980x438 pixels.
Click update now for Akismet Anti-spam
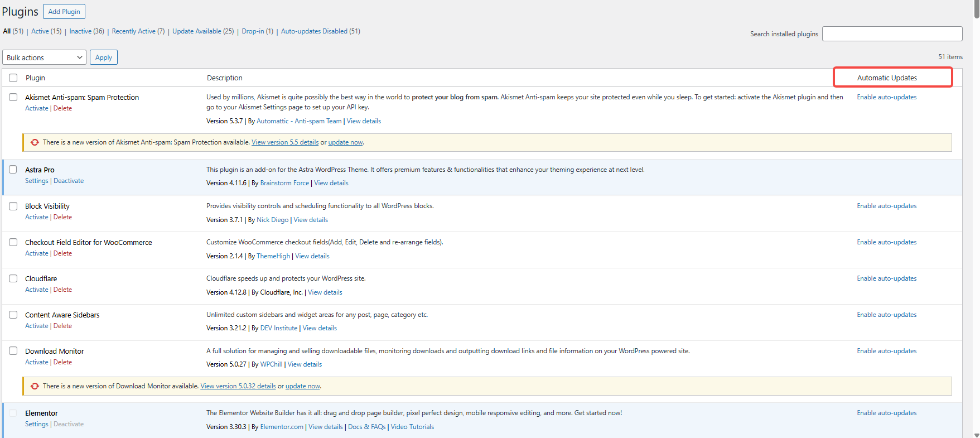tap(345, 142)
